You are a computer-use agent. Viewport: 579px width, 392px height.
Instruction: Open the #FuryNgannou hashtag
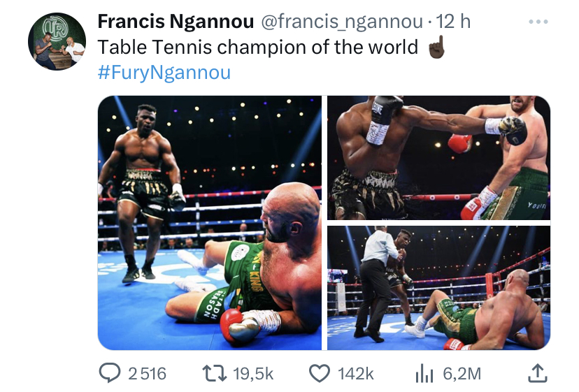pos(164,72)
